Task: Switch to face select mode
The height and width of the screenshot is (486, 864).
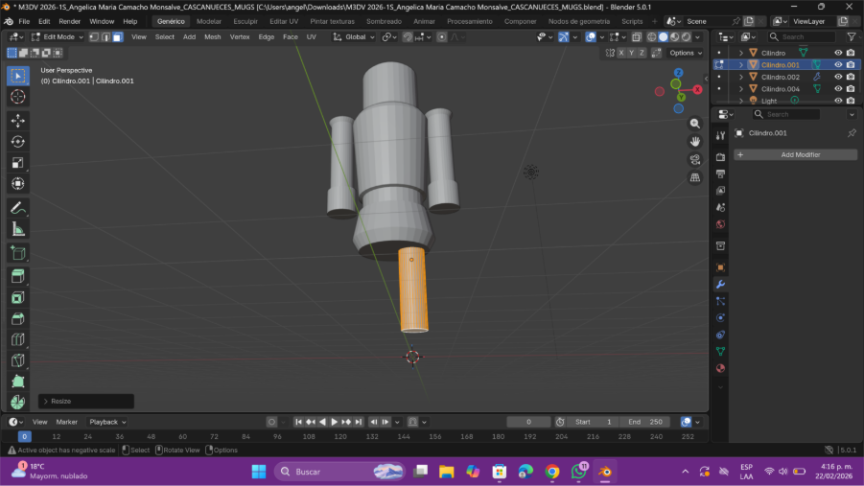Action: click(x=117, y=37)
